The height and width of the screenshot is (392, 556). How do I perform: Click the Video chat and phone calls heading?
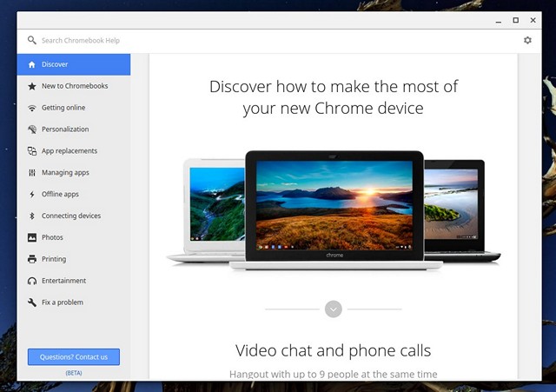333,350
